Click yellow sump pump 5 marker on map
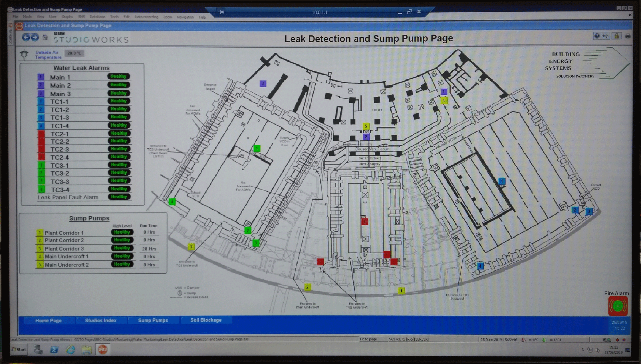 pos(366,126)
